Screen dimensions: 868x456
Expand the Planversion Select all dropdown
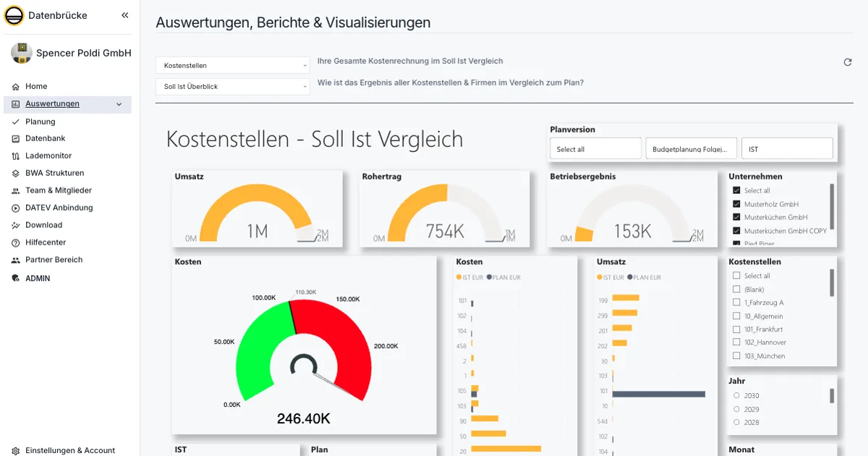595,148
